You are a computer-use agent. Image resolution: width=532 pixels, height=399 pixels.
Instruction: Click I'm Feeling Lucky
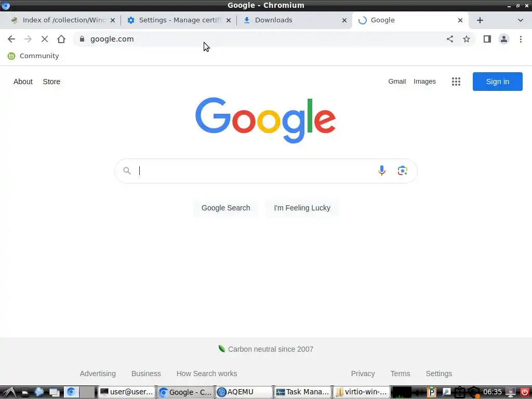click(302, 208)
